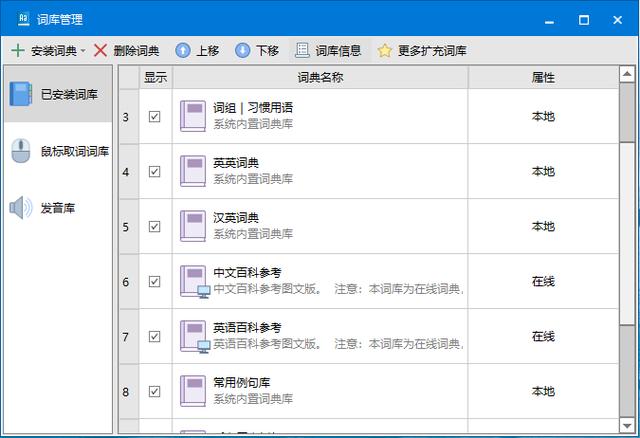Click the app icon in the title bar
Image resolution: width=640 pixels, height=438 pixels.
click(x=24, y=19)
